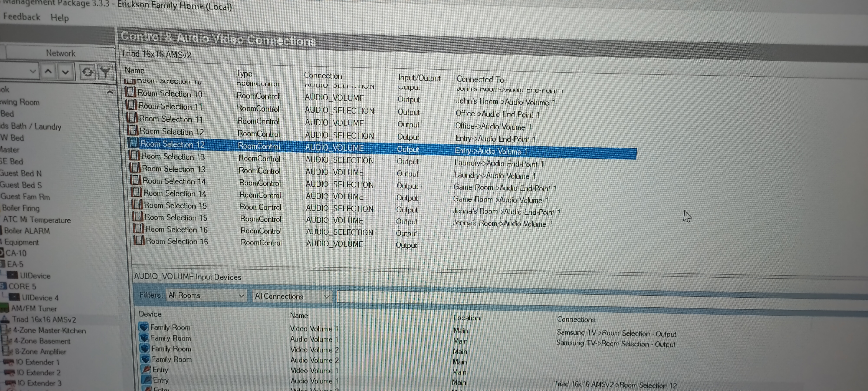Select Boiler ALARM in the tree
868x391 pixels.
(x=27, y=231)
